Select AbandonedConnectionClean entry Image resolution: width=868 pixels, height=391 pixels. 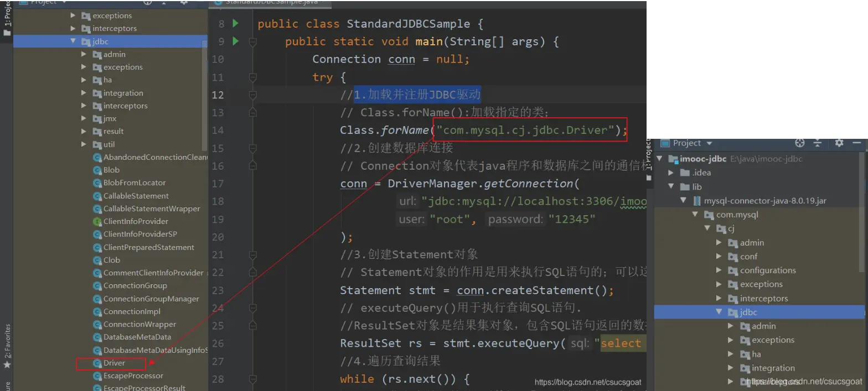click(154, 157)
